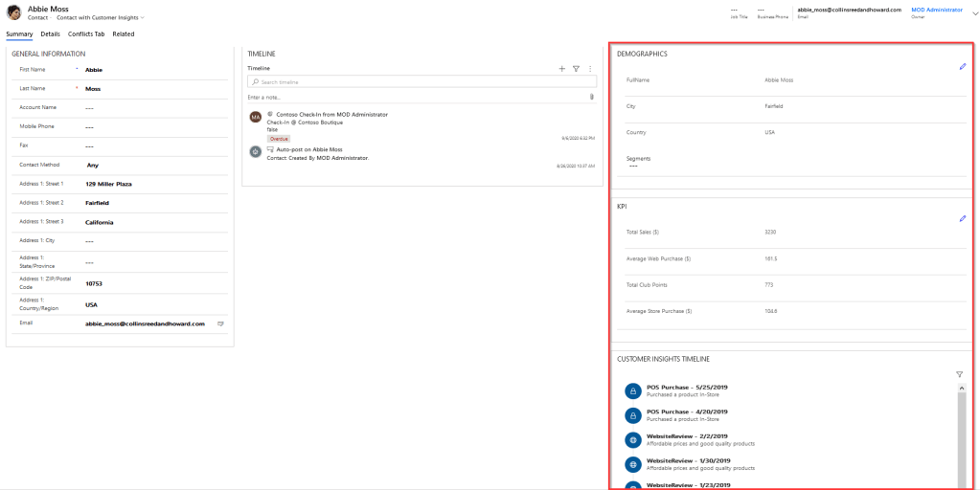
Task: Edit Demographics section with pencil icon
Action: tap(963, 66)
